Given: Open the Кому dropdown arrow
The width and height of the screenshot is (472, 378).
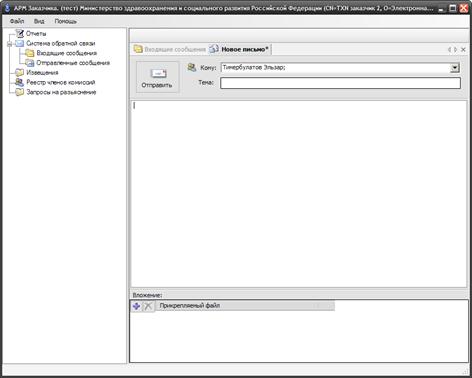Looking at the screenshot, I should (455, 68).
